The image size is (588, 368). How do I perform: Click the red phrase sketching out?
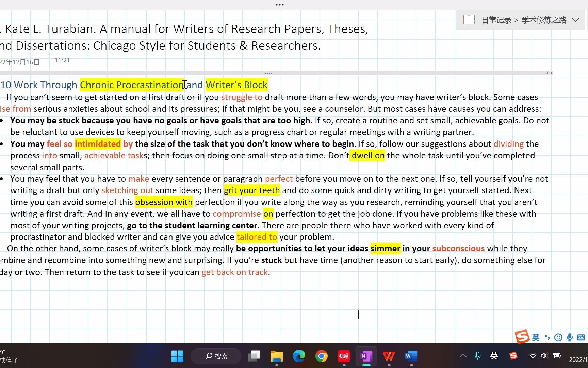tap(127, 190)
